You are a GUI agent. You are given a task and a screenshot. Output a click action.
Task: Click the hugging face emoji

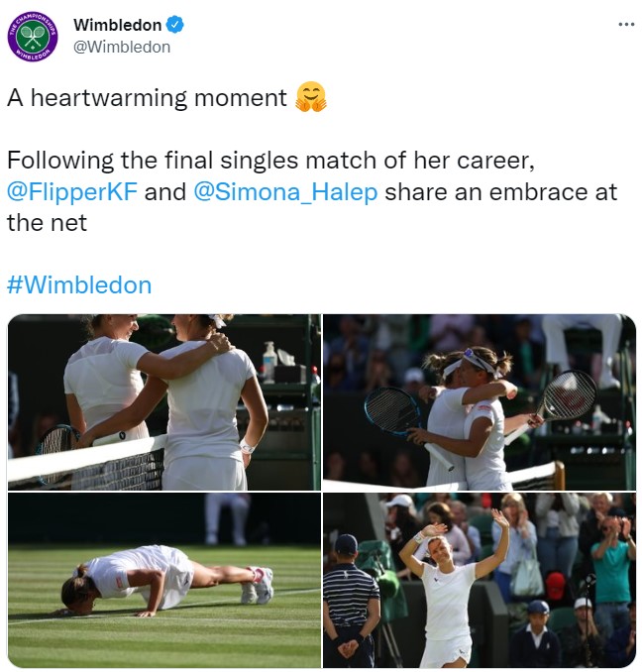[x=310, y=97]
